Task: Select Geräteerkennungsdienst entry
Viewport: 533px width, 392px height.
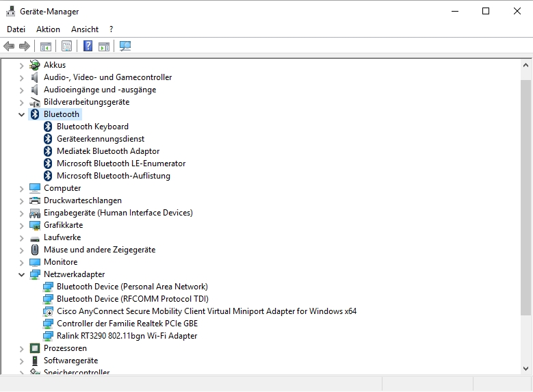Action: 101,139
